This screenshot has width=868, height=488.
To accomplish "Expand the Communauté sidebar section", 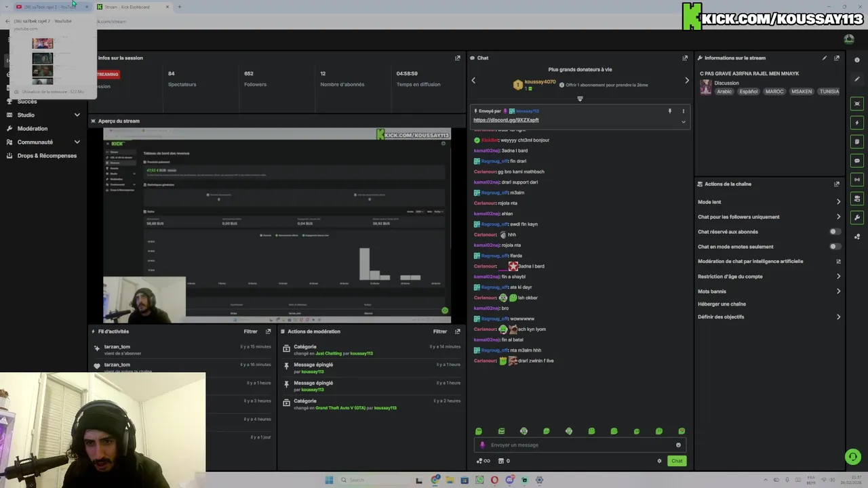I will tap(77, 142).
